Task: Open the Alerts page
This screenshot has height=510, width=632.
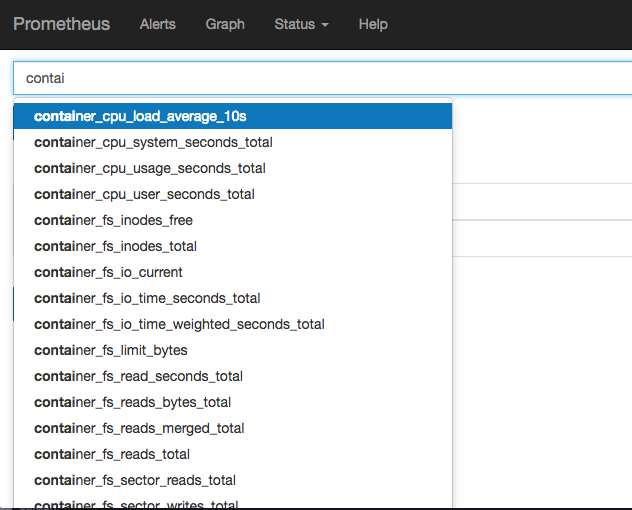Action: click(158, 24)
